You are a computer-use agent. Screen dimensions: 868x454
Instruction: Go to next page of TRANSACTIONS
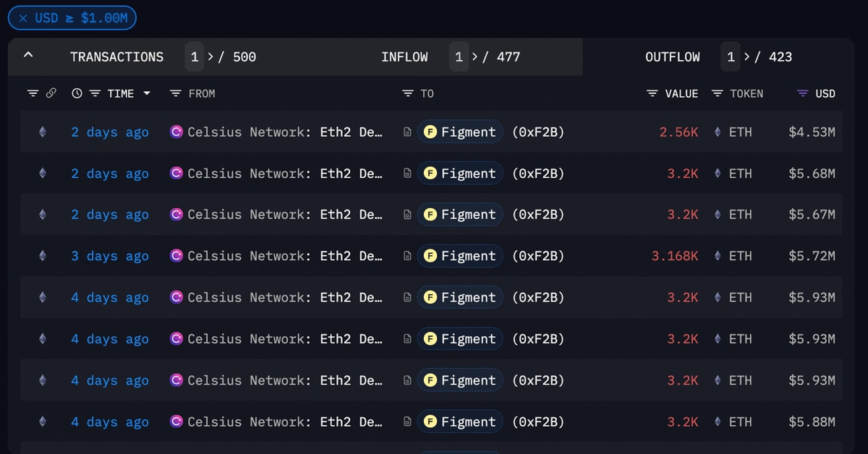(x=211, y=57)
